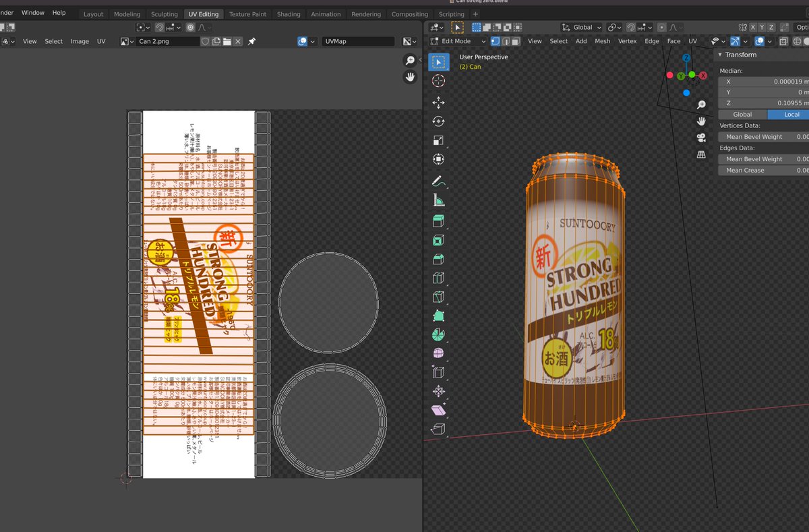Toggle X-ray in 3D viewport
Screen dimensions: 809x532
[783, 41]
